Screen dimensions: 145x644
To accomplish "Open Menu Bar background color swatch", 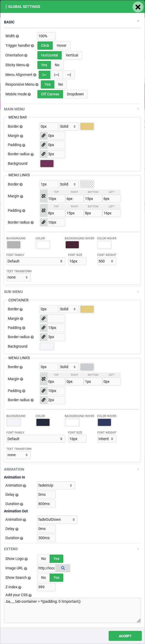I will (x=47, y=163).
